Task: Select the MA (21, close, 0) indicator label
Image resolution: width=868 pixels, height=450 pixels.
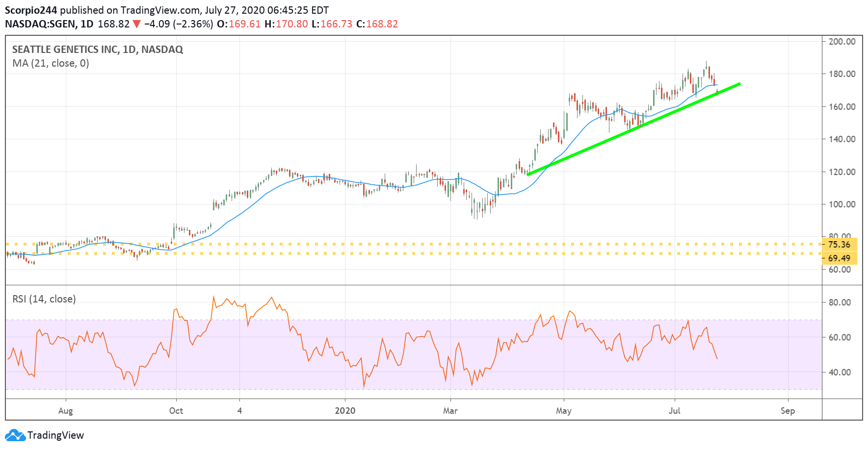Action: point(51,63)
